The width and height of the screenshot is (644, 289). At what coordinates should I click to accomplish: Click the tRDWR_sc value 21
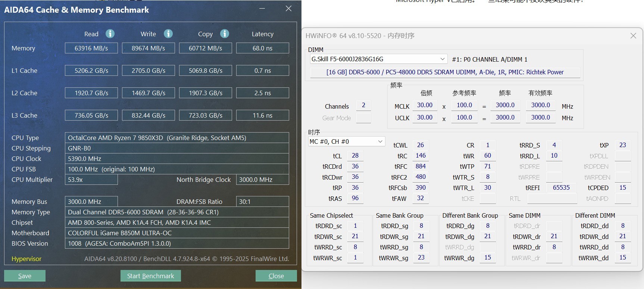point(355,236)
